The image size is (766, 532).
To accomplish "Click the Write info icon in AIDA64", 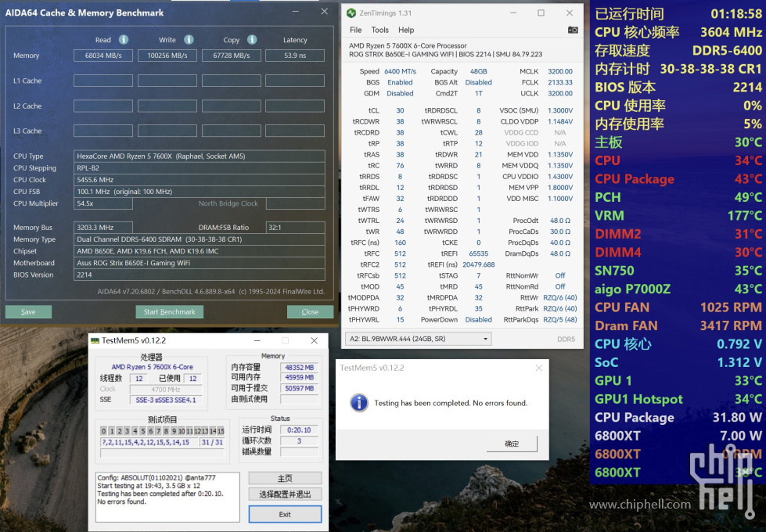I will [x=189, y=40].
